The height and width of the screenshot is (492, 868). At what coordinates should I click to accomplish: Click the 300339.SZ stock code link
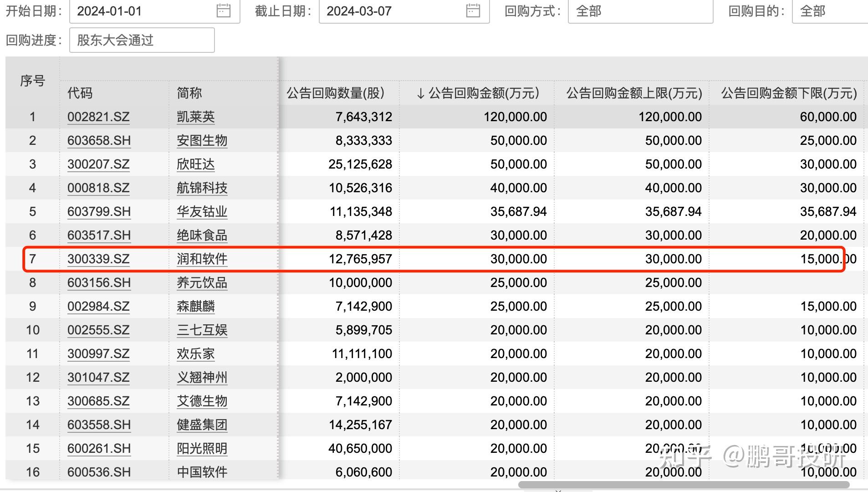click(x=98, y=259)
